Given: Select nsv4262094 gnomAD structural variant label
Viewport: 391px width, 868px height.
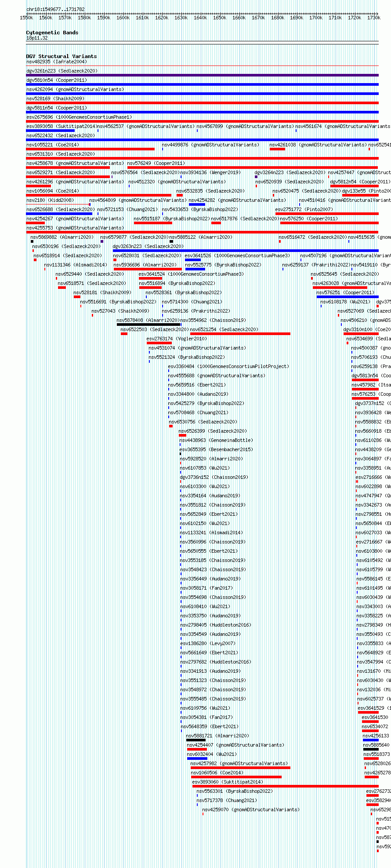Looking at the screenshot, I should coord(75,89).
